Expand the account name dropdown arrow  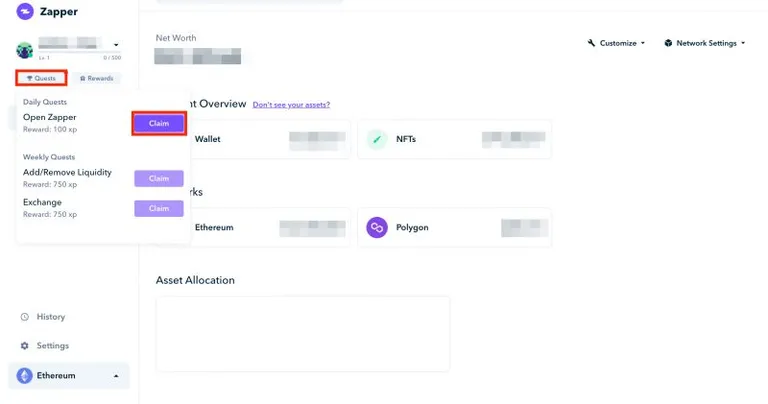[116, 45]
